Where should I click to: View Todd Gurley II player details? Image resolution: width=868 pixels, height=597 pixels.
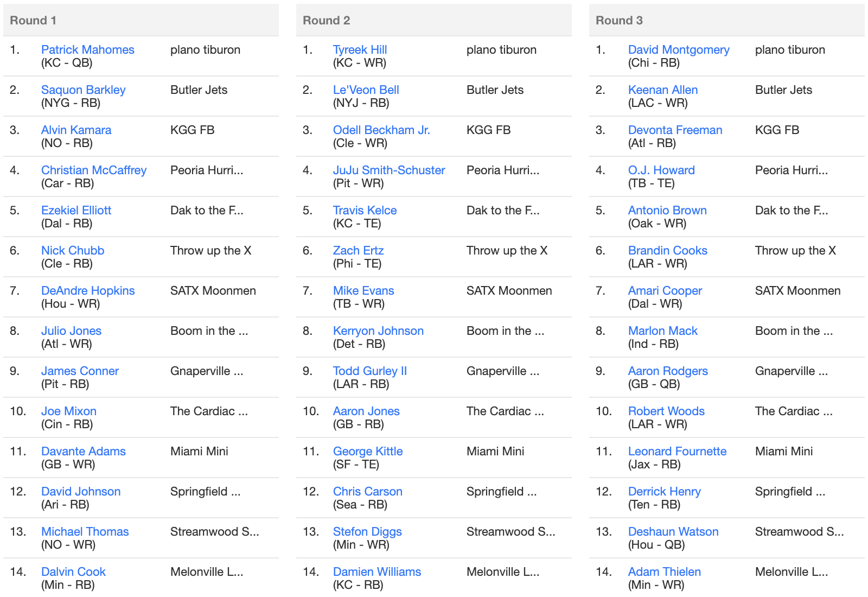click(x=370, y=371)
